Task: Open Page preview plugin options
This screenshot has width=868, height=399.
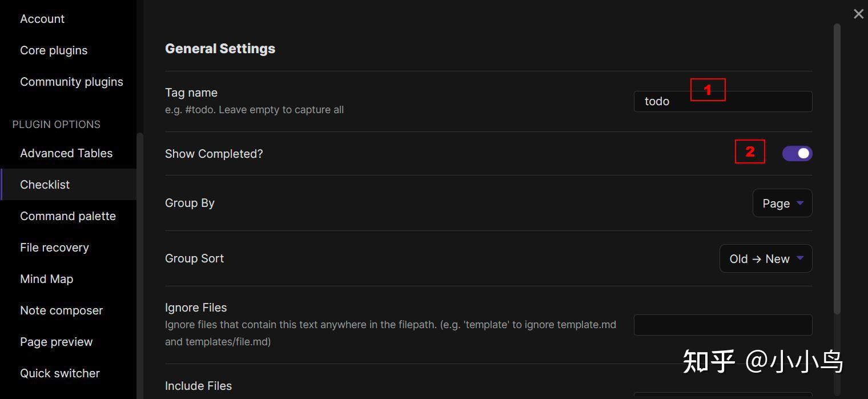Action: 56,342
